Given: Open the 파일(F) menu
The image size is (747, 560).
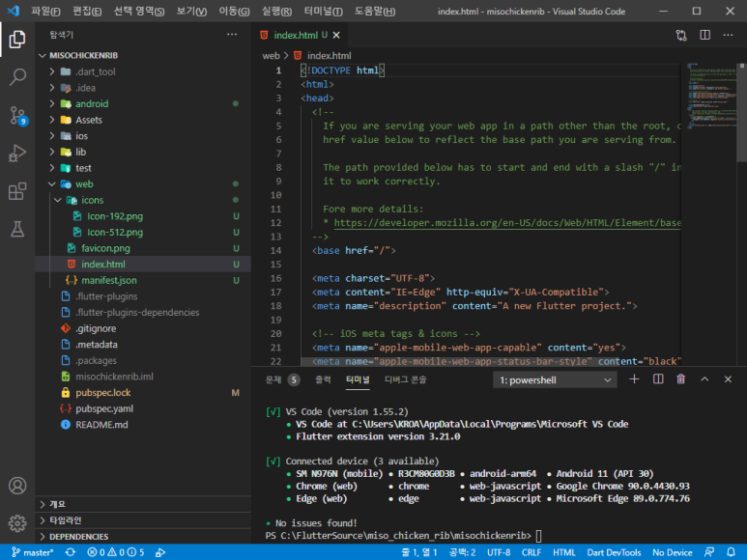Looking at the screenshot, I should click(x=45, y=11).
